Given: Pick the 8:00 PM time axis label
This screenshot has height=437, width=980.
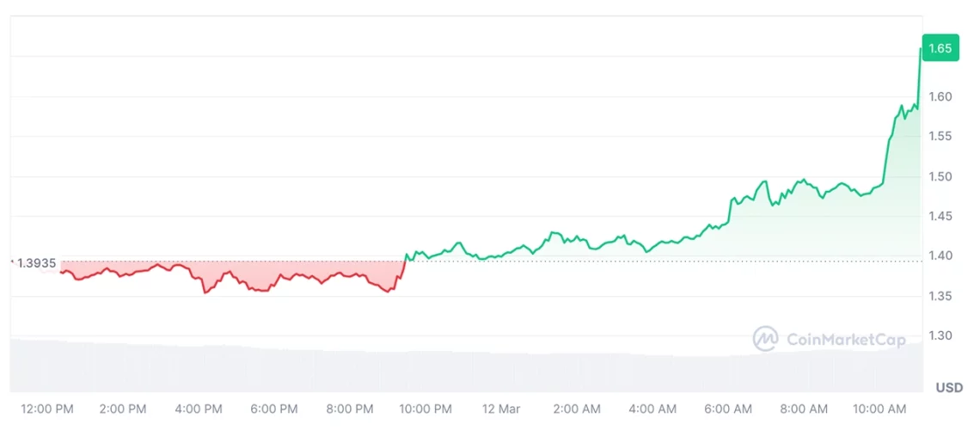Looking at the screenshot, I should pyautogui.click(x=350, y=409).
